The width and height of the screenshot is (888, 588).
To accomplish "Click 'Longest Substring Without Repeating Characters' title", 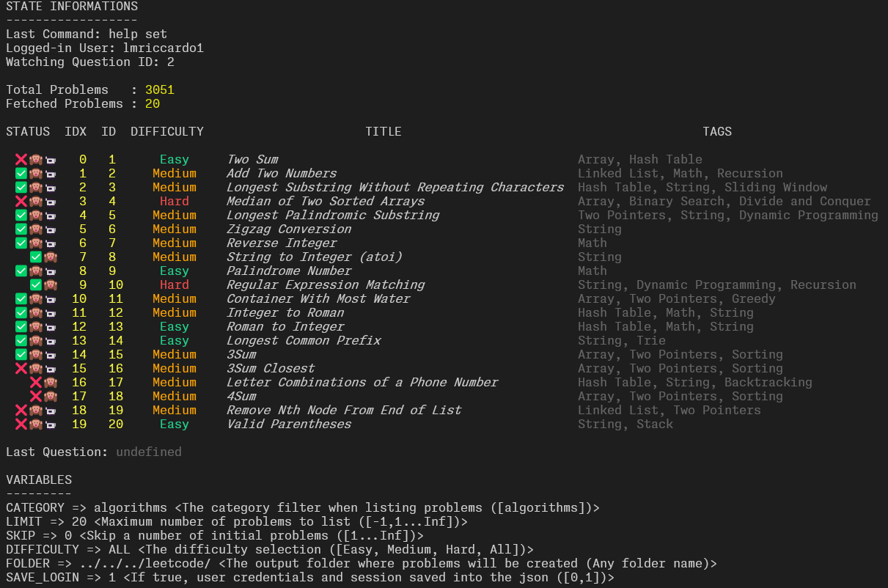I will (395, 187).
